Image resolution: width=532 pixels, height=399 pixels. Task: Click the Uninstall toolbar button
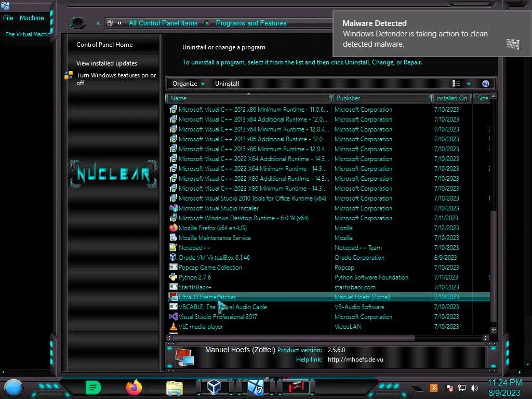227,84
